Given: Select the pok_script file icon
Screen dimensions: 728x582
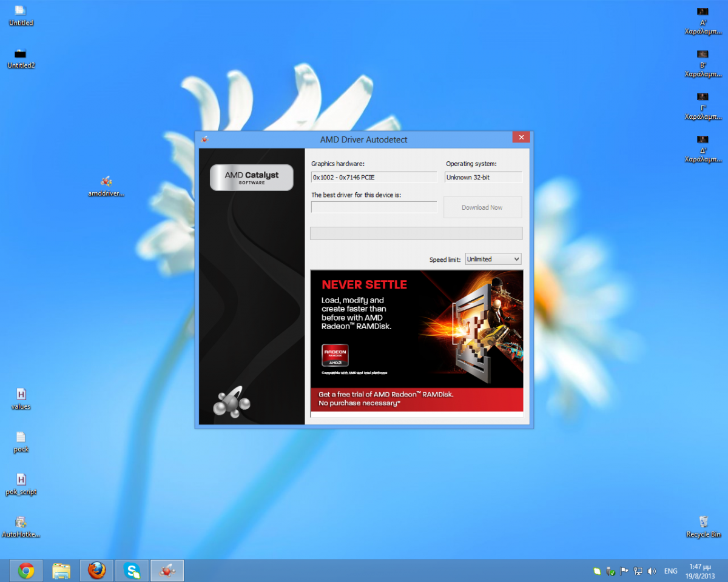Looking at the screenshot, I should point(21,485).
